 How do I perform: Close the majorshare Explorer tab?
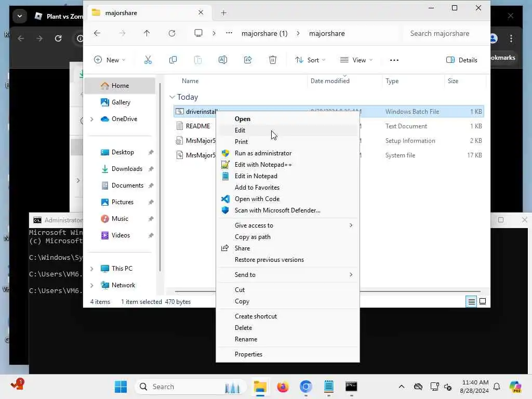click(201, 12)
